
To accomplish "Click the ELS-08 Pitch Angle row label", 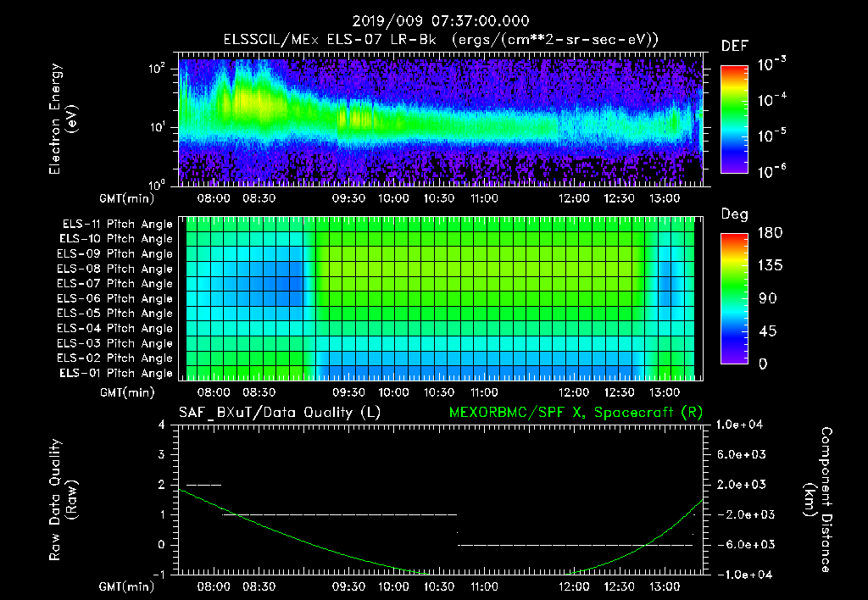I will 114,269.
